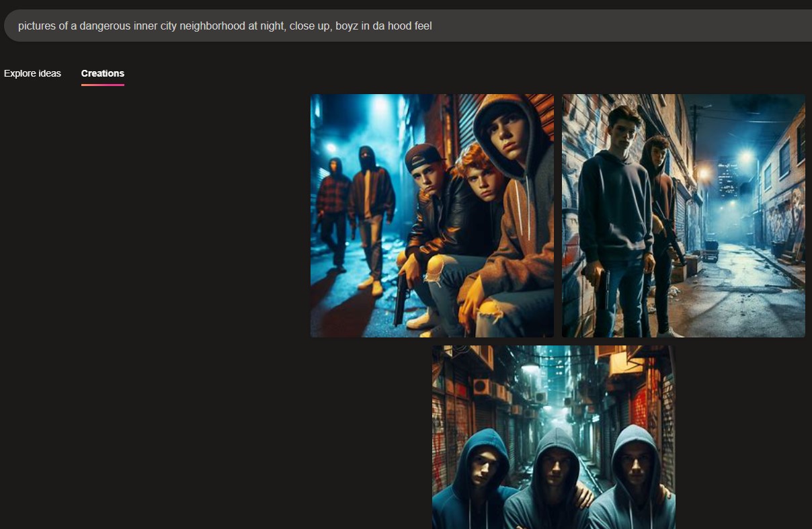This screenshot has width=812, height=529.
Task: Click the image prompt text field
Action: pos(408,26)
